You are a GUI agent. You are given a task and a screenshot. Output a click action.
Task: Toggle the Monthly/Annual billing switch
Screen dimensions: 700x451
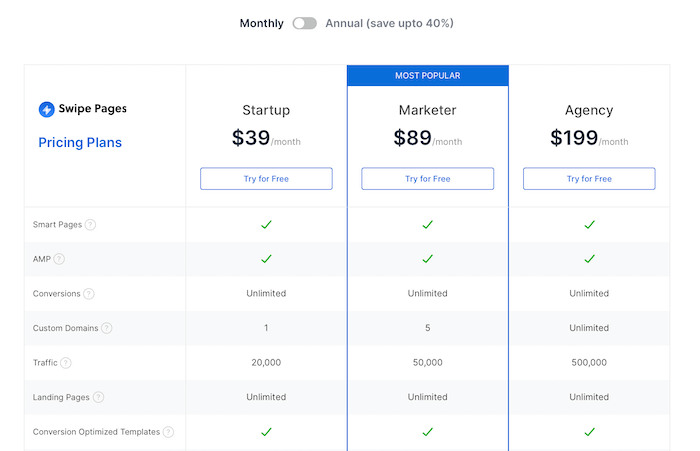[304, 23]
